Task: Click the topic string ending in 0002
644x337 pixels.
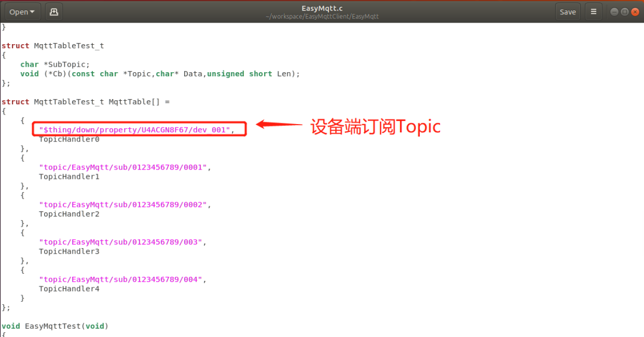Action: (122, 205)
